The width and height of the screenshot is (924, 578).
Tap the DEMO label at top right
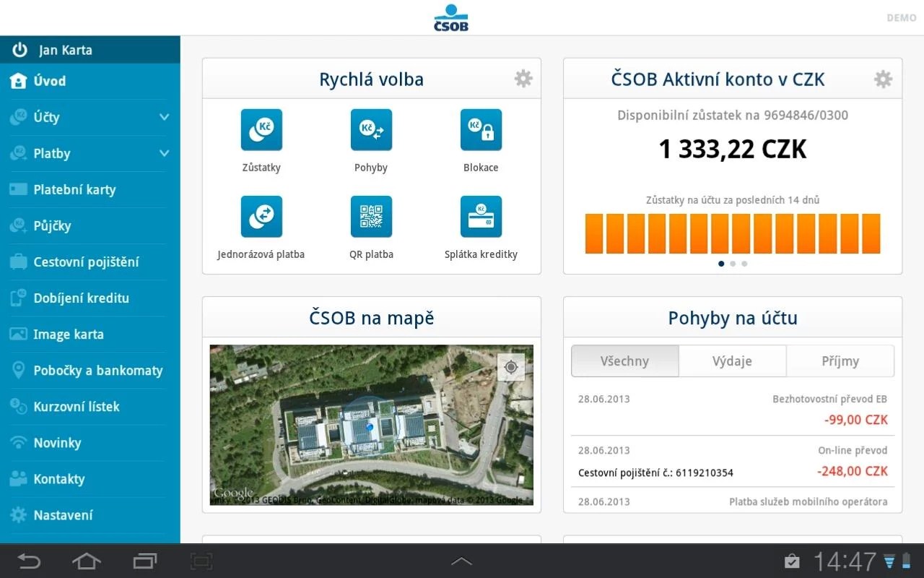902,18
